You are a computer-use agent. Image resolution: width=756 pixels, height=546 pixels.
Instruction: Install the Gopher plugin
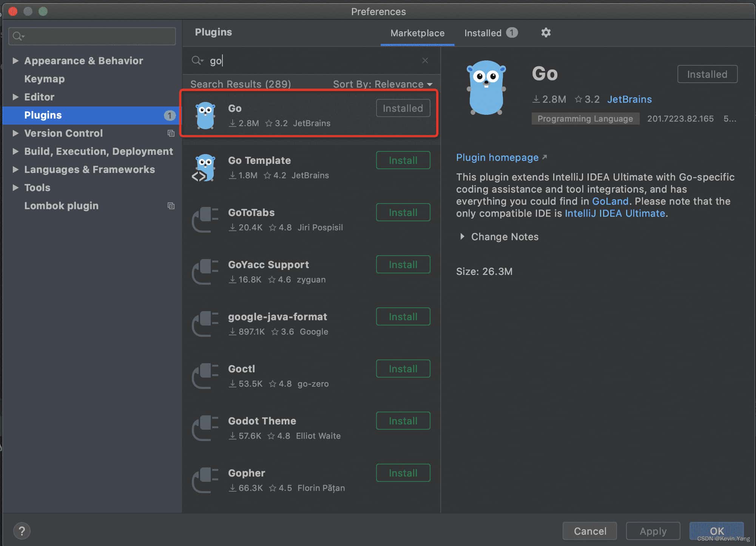coord(403,473)
